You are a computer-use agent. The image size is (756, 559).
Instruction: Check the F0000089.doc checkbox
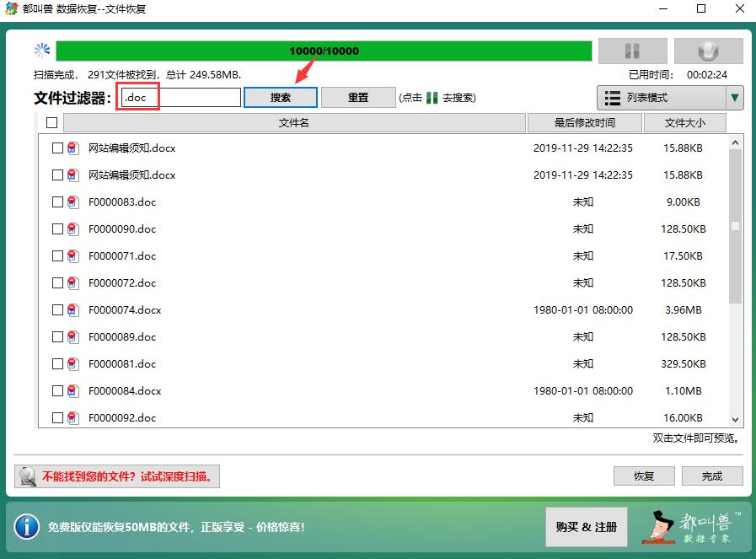[57, 337]
